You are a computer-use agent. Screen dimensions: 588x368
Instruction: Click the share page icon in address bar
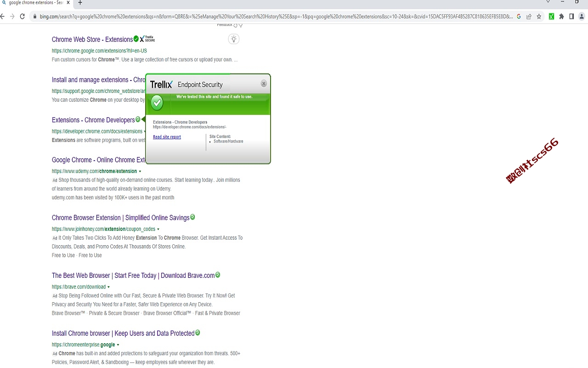pos(529,17)
